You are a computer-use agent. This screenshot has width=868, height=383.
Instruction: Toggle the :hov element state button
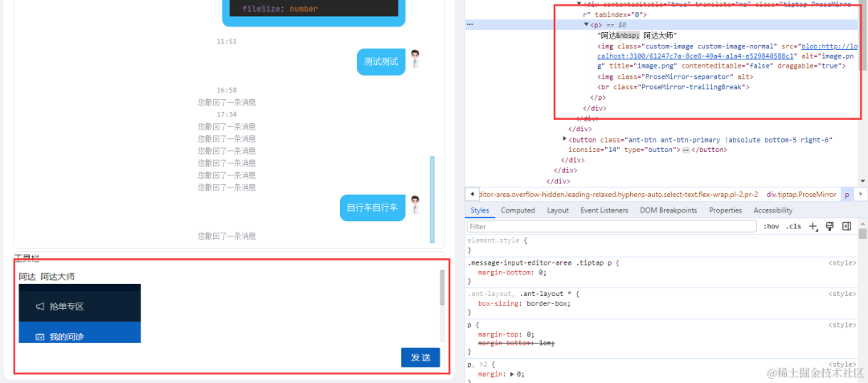771,226
